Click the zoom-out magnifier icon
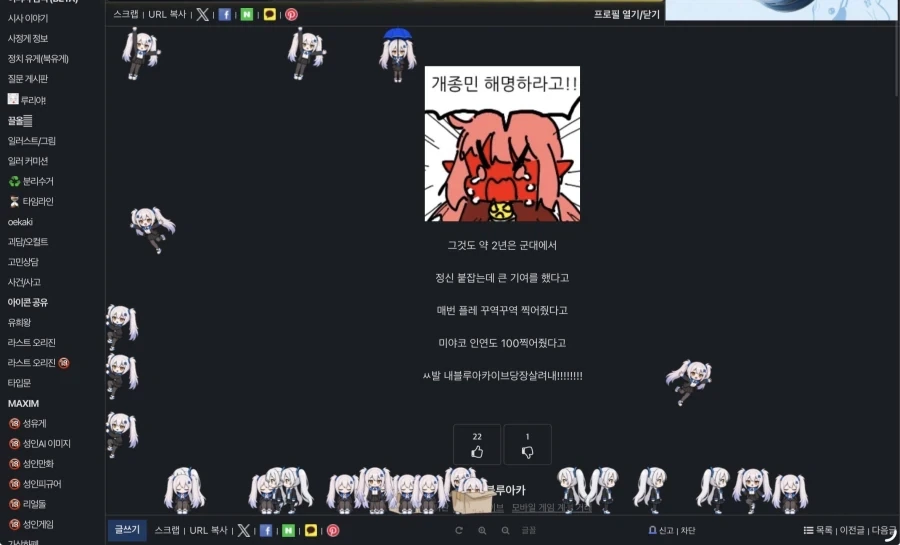 click(505, 531)
